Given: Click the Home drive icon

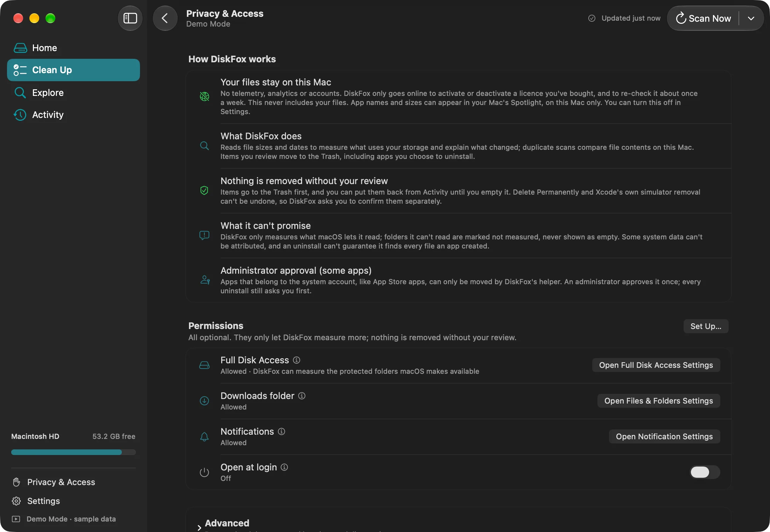Looking at the screenshot, I should (x=20, y=48).
